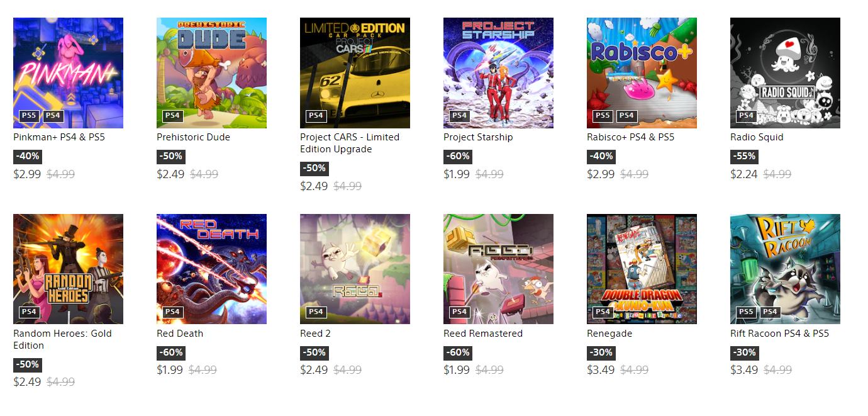868x416 pixels.
Task: Click the PS5 badge on Rift Racoon
Action: [746, 312]
